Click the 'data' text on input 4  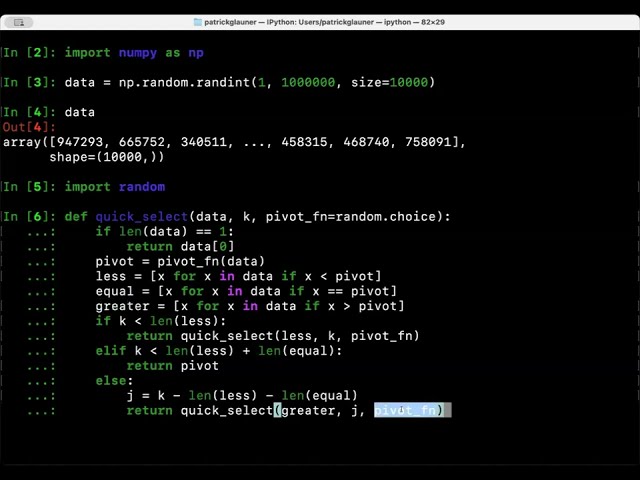[80, 112]
